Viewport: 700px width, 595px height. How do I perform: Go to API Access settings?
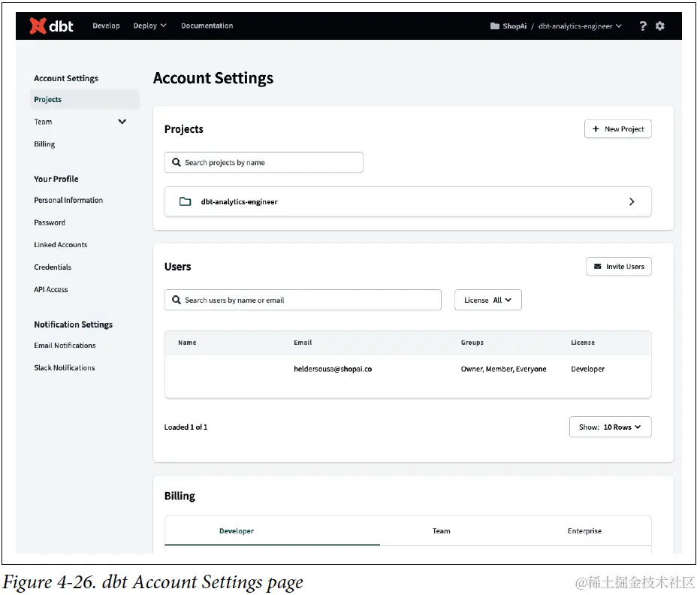[x=51, y=289]
